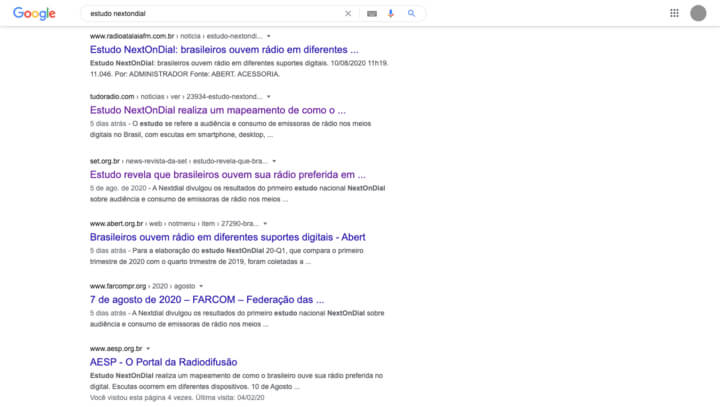Click the www.abert.org.br URL breadcrumb

click(174, 224)
